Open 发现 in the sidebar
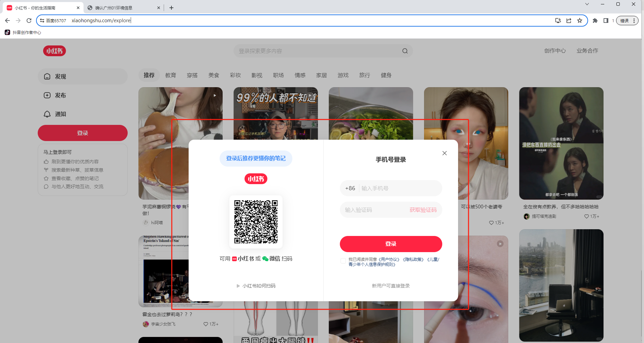Viewport: 644px width, 343px height. (83, 76)
